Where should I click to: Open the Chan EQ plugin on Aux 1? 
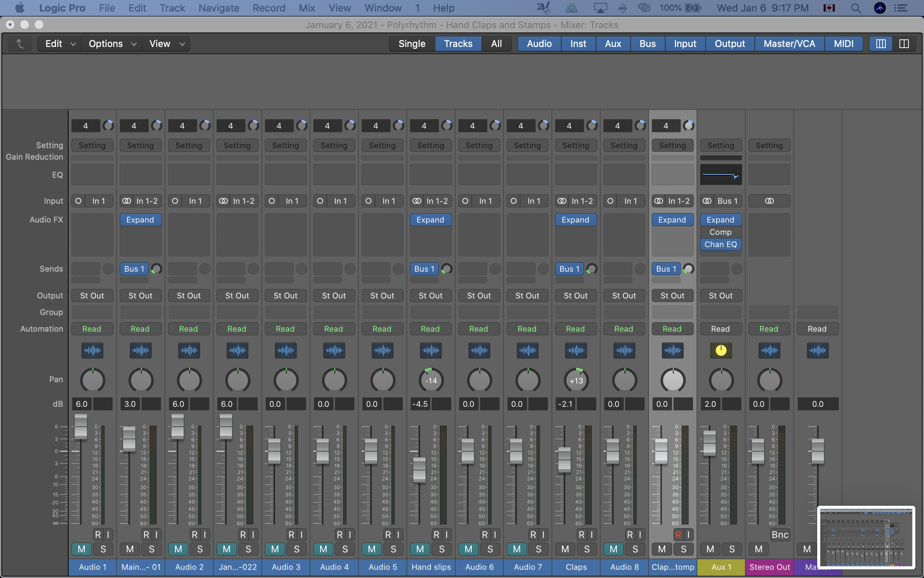click(x=721, y=244)
